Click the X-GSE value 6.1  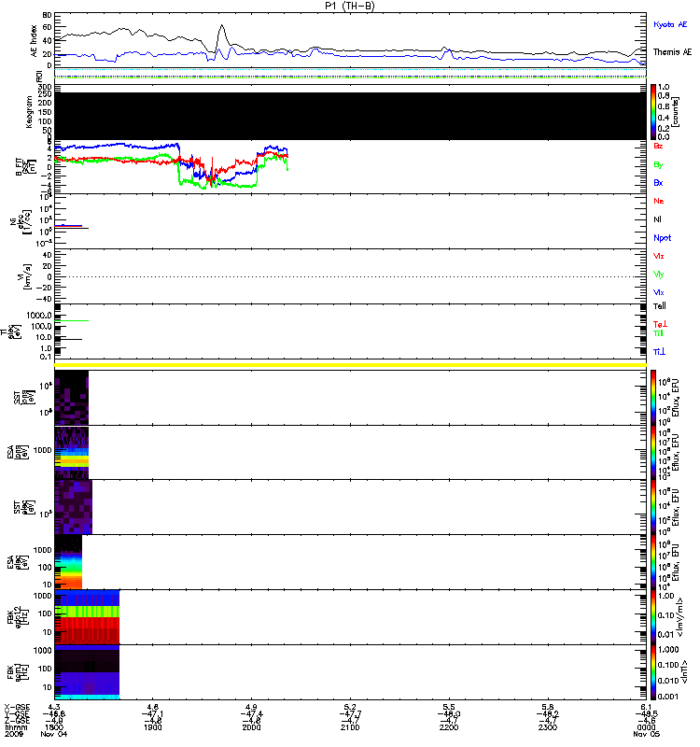click(x=646, y=707)
